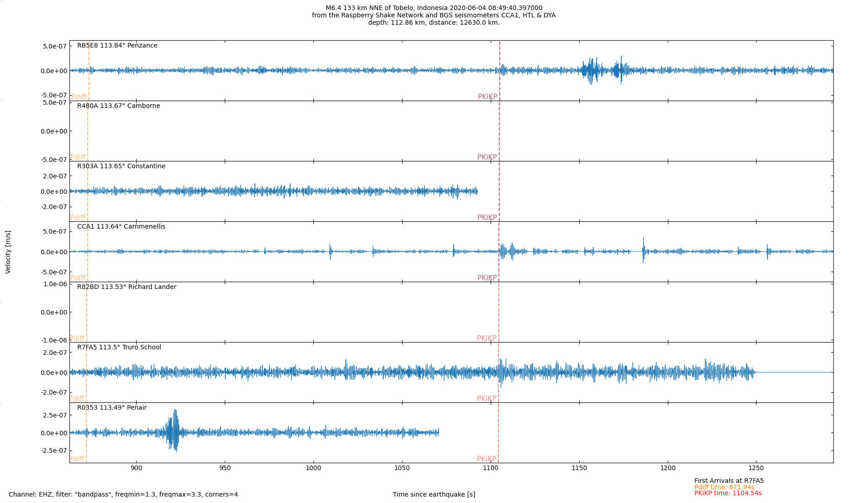The height and width of the screenshot is (503, 868).
Task: Click the "Velocity [m/s]" y-axis label
Action: [x=8, y=252]
